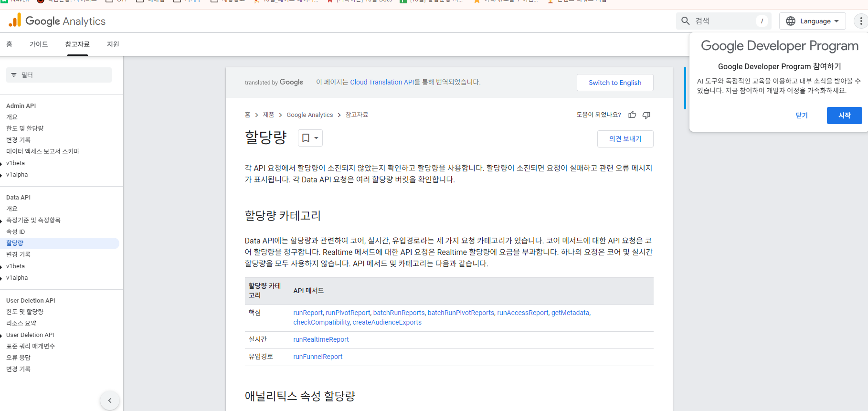Open 데이터 액세스 보고서 스키마 item
This screenshot has height=411, width=868.
(43, 151)
